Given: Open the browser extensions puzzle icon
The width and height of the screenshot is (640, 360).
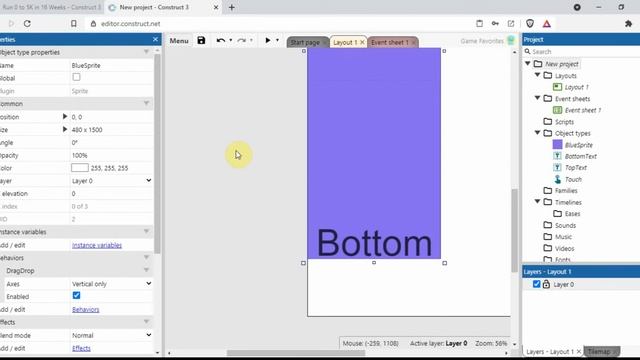Looking at the screenshot, I should 629,24.
